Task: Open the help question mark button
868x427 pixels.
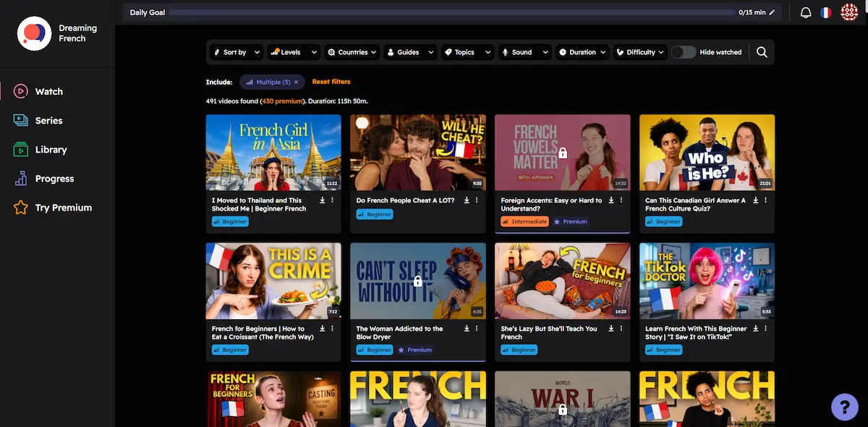Action: click(845, 406)
